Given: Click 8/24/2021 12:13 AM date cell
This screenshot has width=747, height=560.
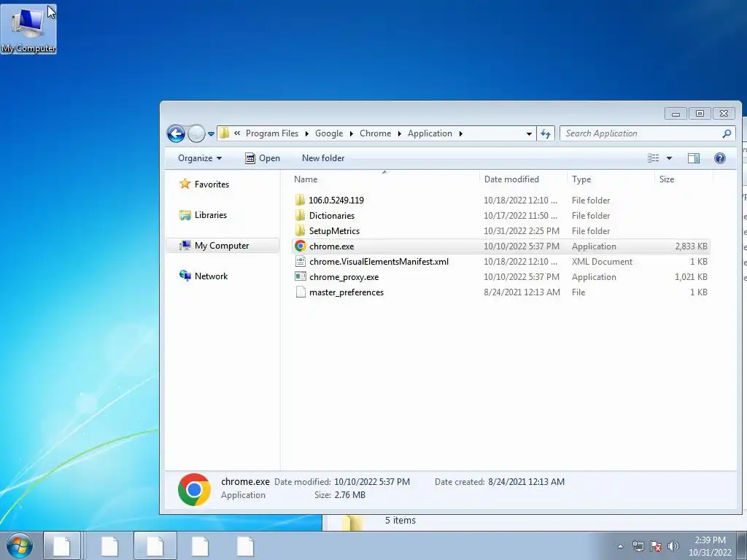Looking at the screenshot, I should (522, 292).
